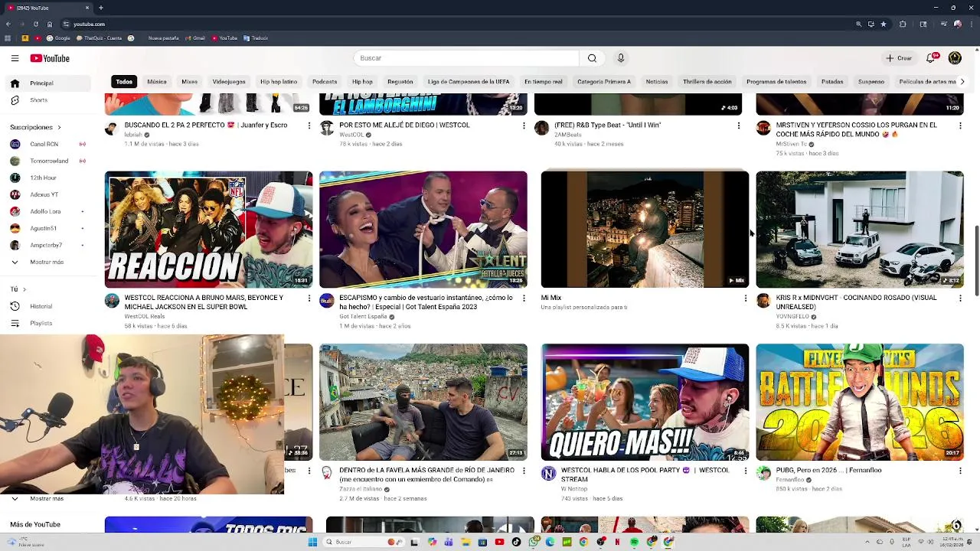This screenshot has height=551, width=980.
Task: Select the Hip hop latino chip
Action: tap(279, 81)
